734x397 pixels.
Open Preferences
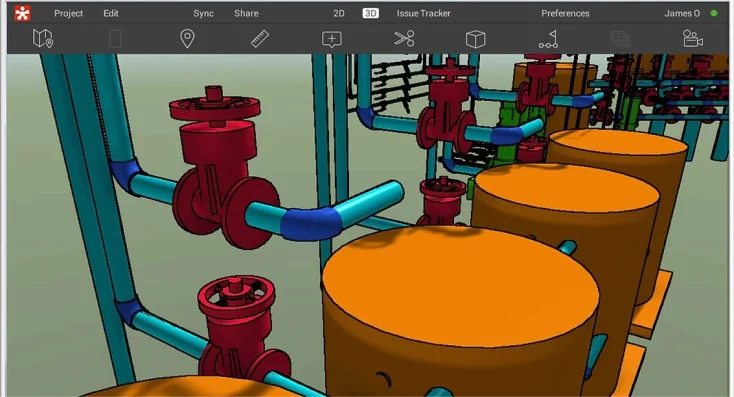[565, 14]
